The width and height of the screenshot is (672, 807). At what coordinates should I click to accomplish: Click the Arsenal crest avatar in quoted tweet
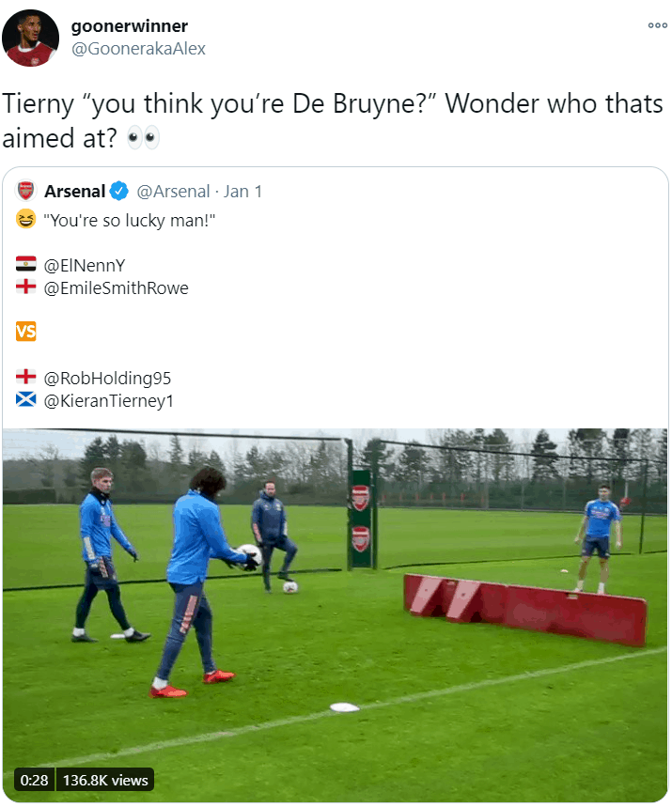[26, 191]
